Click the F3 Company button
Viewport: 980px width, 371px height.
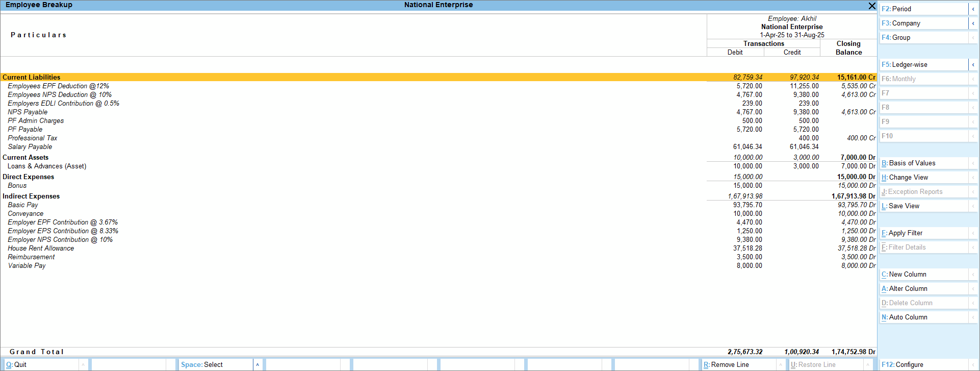pyautogui.click(x=923, y=23)
